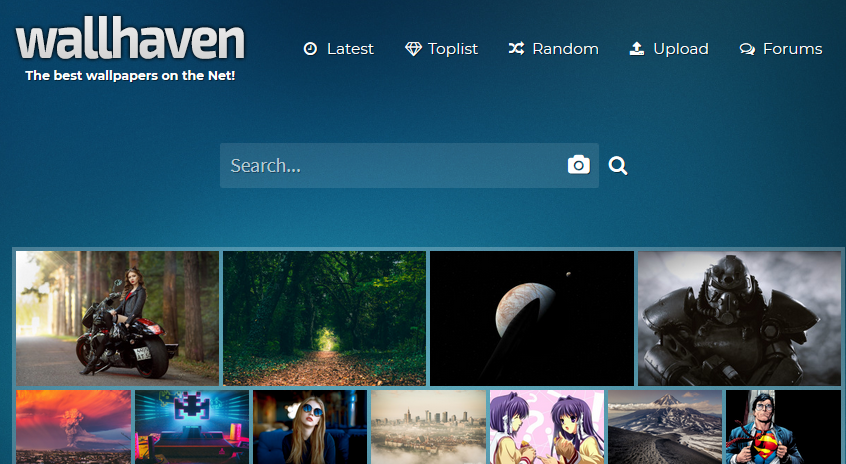Viewport: 846px width, 464px height.
Task: Click the wallhaven logo
Action: pos(130,40)
